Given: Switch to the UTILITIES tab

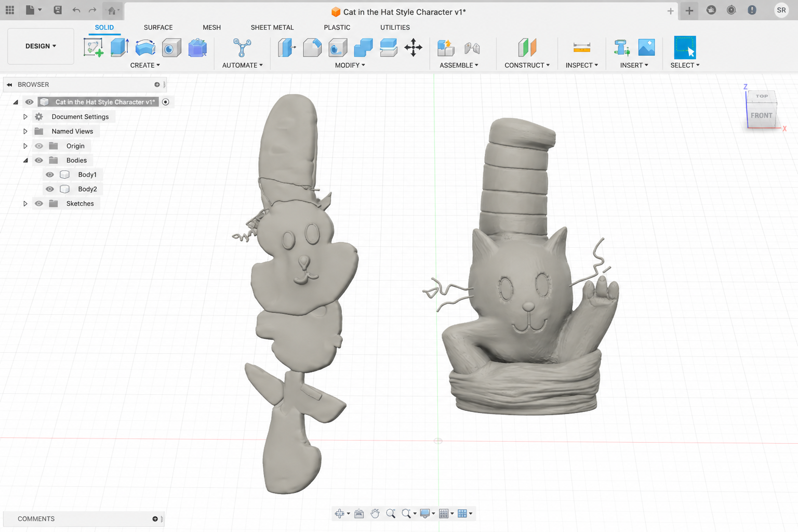Looking at the screenshot, I should coord(395,28).
